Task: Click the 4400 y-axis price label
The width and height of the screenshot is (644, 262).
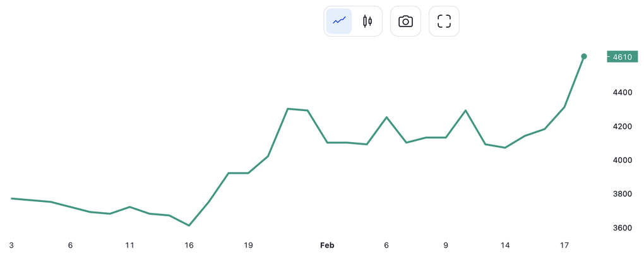Action: 622,93
